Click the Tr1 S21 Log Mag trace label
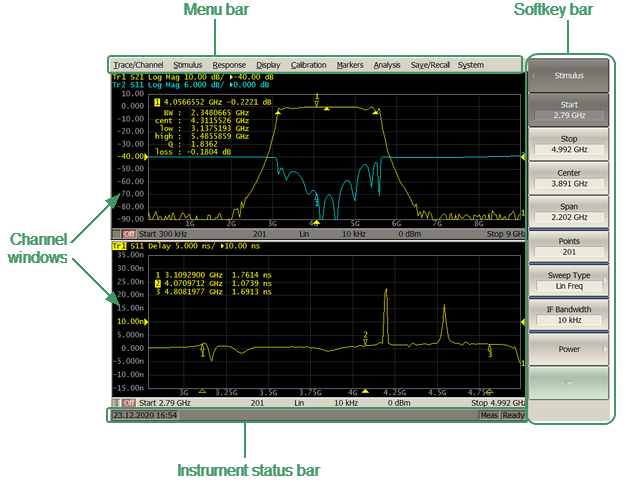The width and height of the screenshot is (626, 488). click(193, 77)
